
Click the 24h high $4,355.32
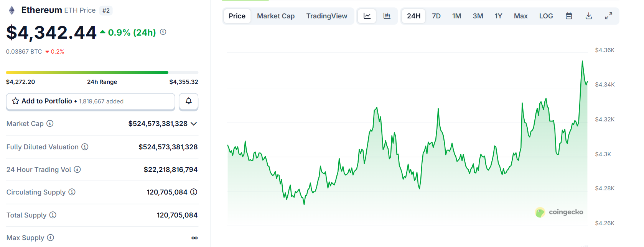184,82
